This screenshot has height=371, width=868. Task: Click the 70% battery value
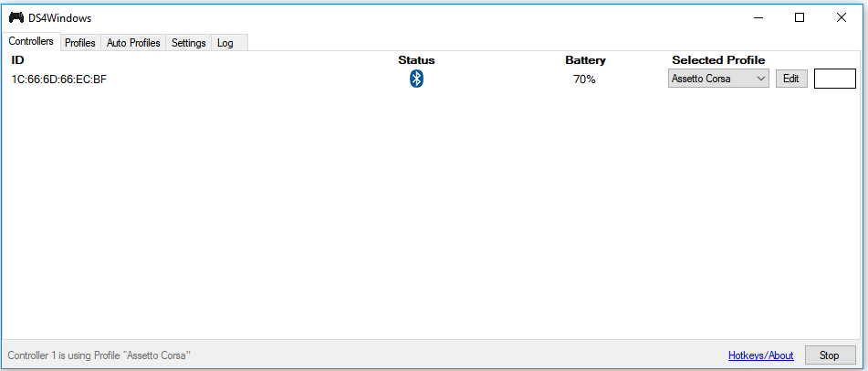[x=584, y=79]
